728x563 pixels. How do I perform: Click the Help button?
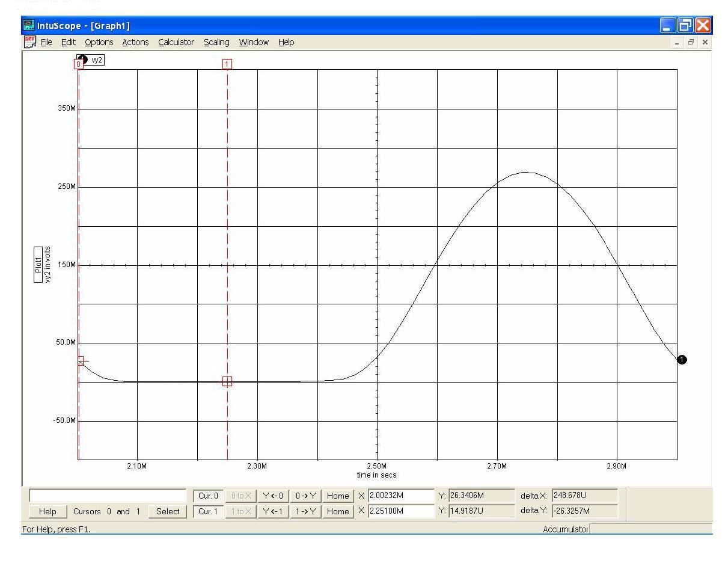pos(47,511)
